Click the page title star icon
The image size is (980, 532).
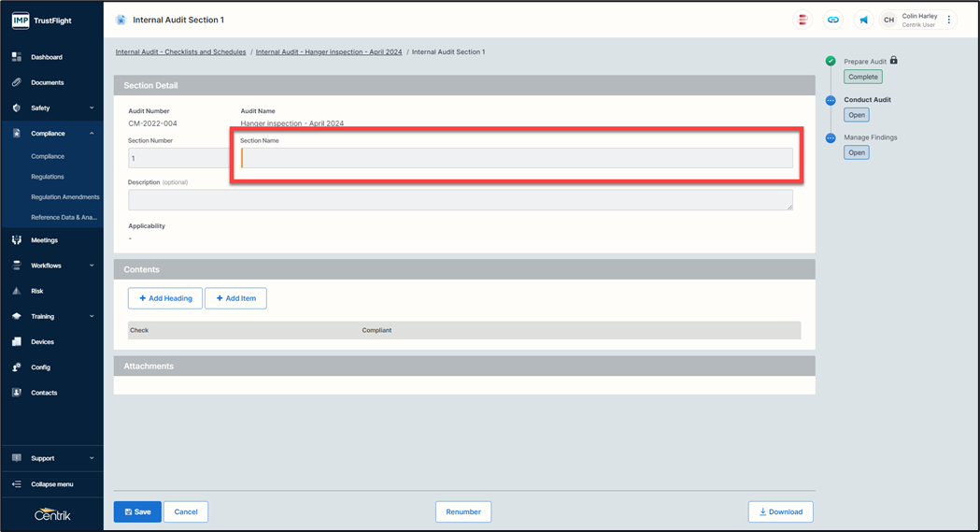121,20
